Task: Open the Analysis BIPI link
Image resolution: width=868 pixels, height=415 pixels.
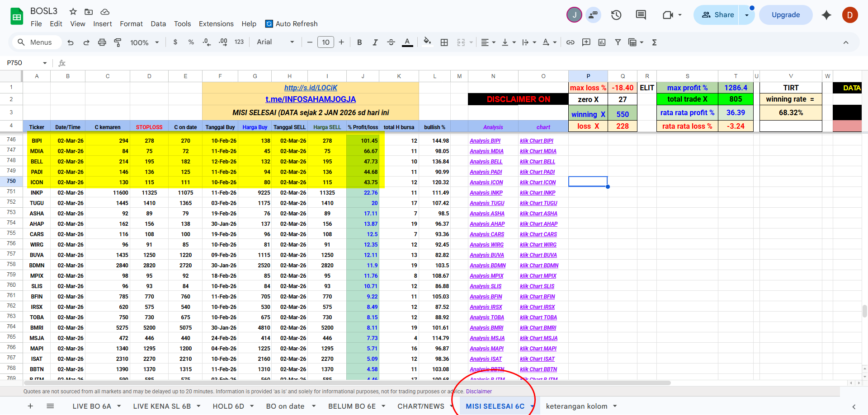Action: click(x=485, y=141)
